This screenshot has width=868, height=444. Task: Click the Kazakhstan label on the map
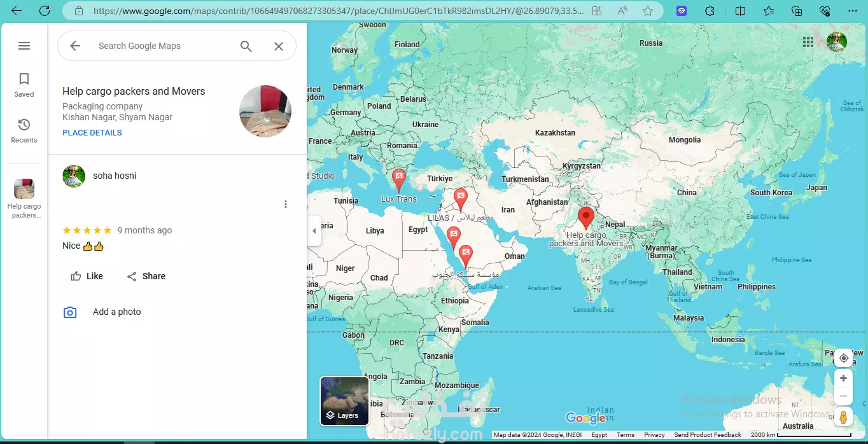(x=555, y=133)
